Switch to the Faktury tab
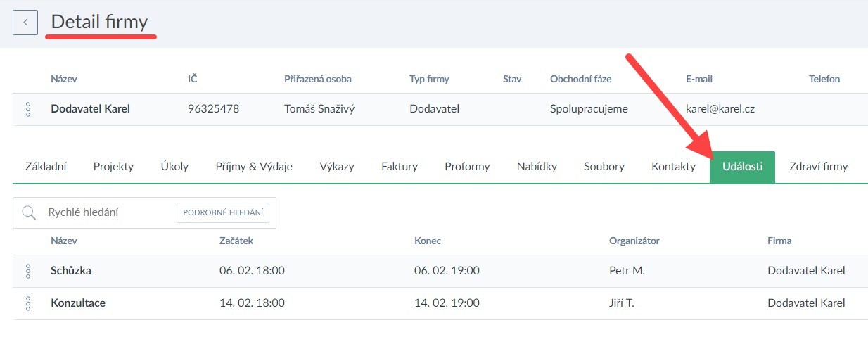The image size is (868, 337). point(400,167)
